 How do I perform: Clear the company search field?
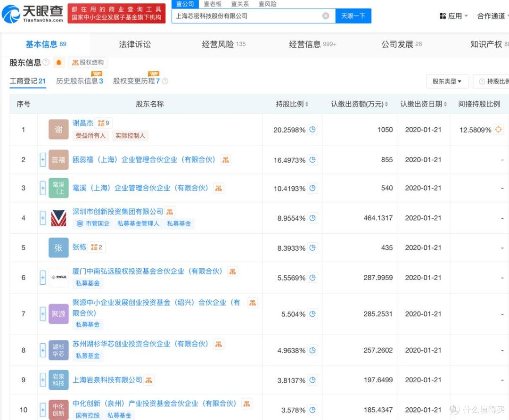(x=326, y=16)
